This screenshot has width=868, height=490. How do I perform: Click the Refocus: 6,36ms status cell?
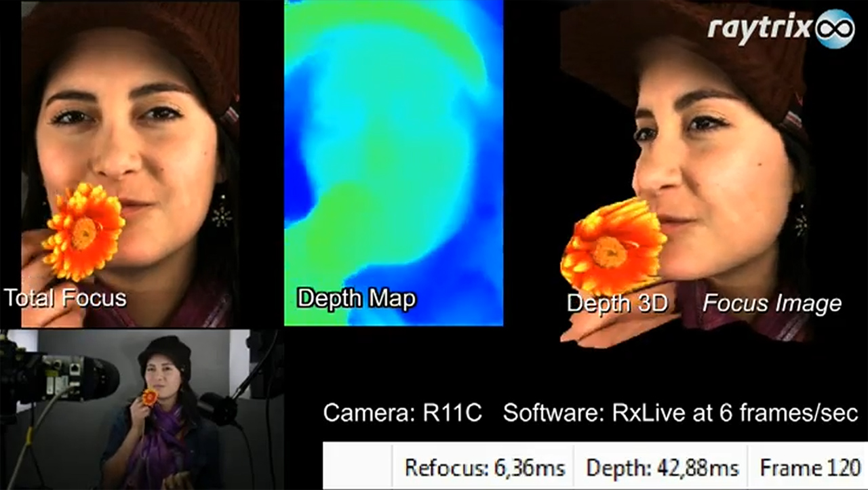click(x=484, y=468)
